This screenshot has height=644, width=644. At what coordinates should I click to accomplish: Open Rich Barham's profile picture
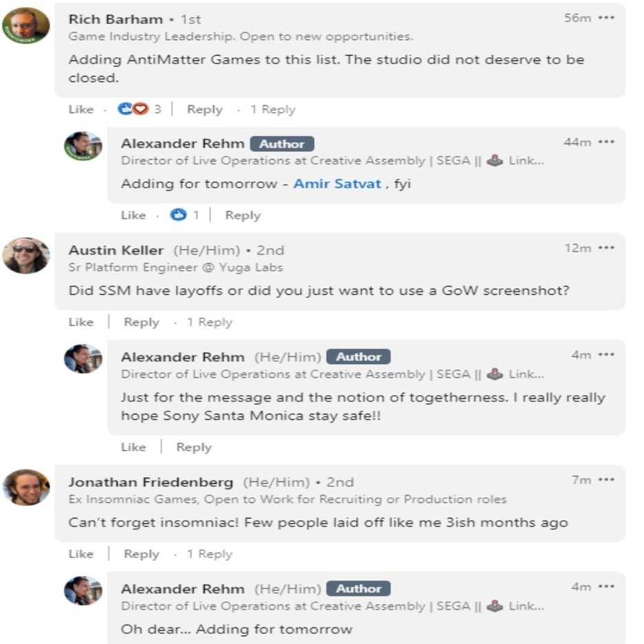point(26,25)
